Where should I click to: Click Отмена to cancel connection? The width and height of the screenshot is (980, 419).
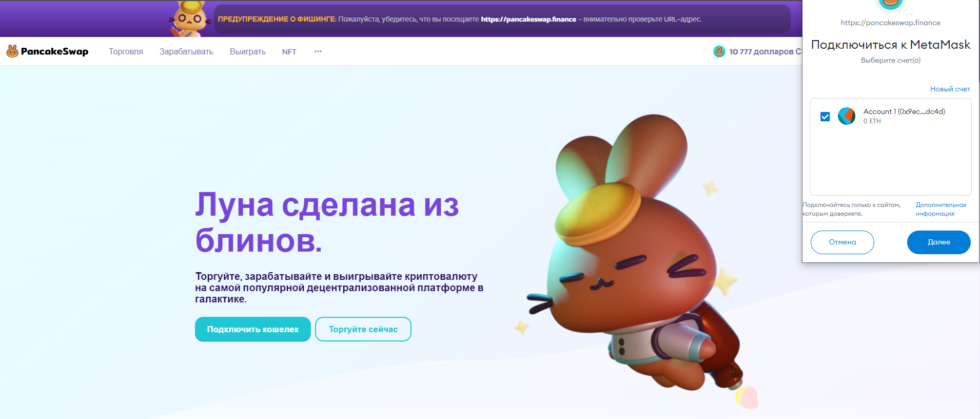pos(842,242)
